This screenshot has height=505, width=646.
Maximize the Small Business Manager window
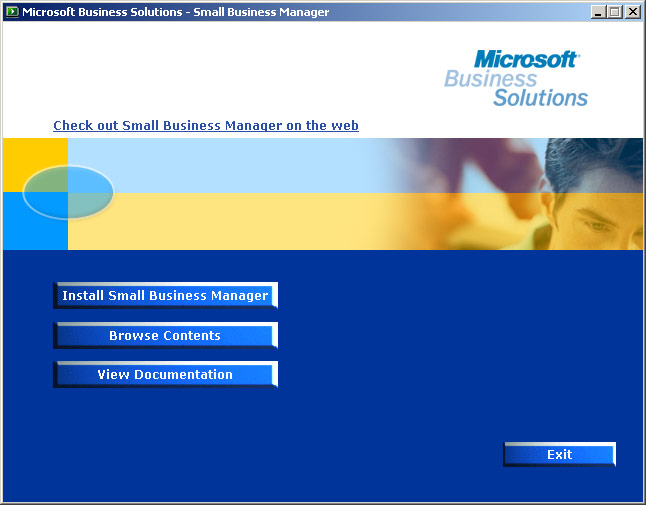614,12
